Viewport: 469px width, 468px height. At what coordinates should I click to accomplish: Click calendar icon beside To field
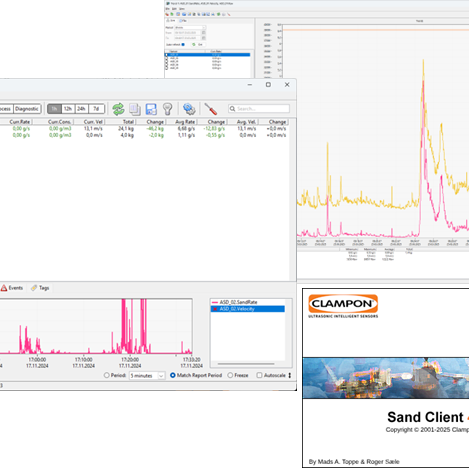(204, 38)
